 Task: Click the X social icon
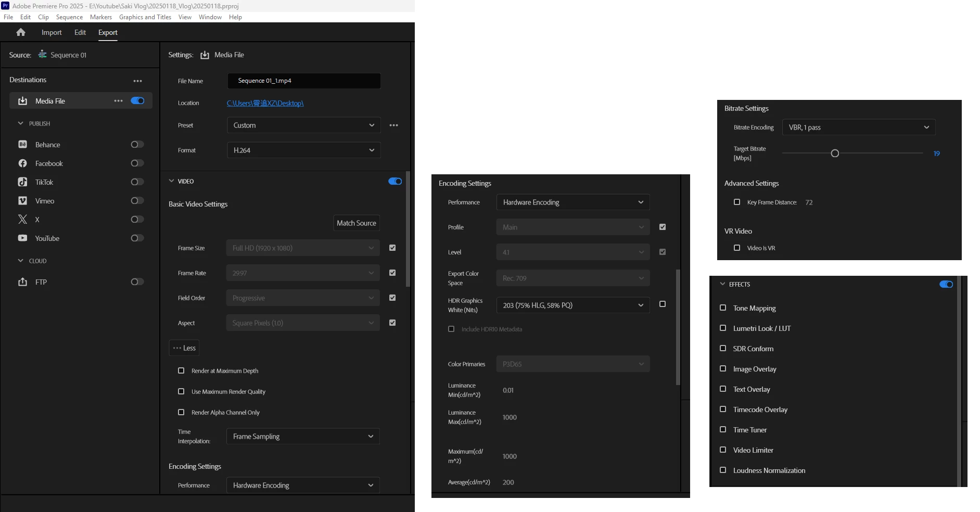pos(23,220)
